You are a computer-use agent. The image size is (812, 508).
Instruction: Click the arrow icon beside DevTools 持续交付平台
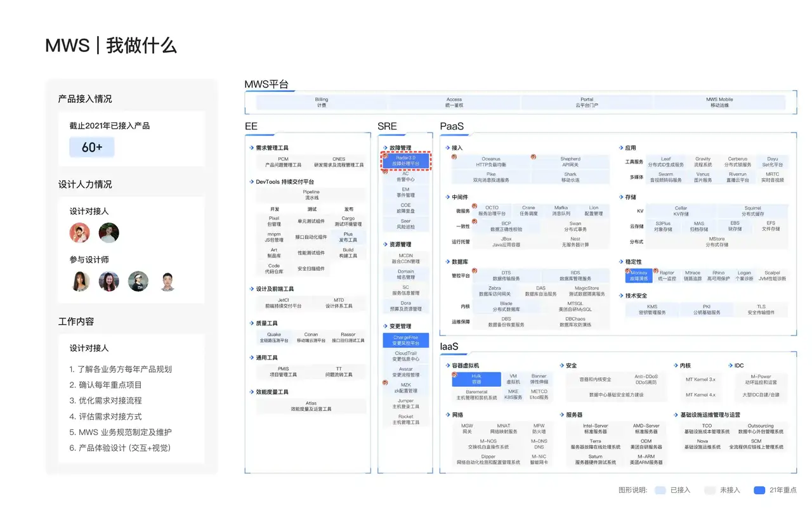pyautogui.click(x=251, y=181)
